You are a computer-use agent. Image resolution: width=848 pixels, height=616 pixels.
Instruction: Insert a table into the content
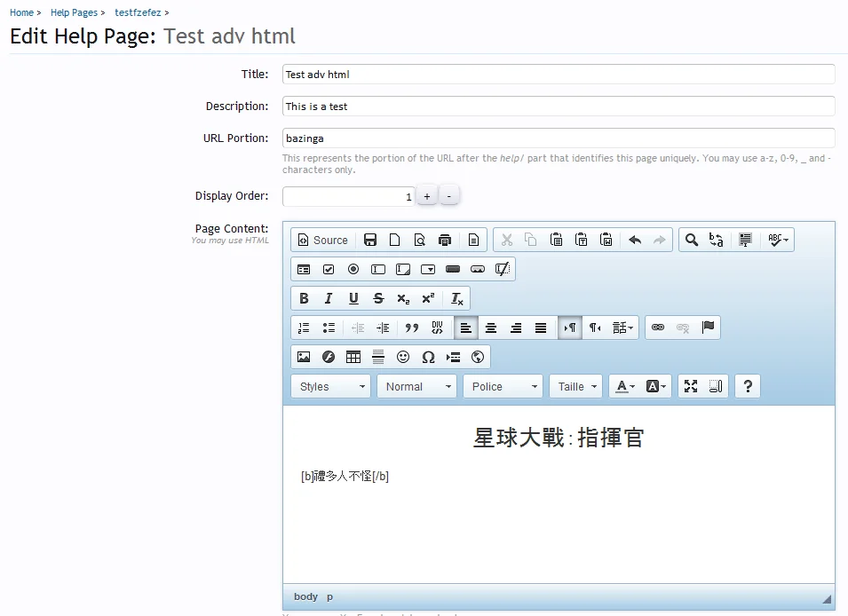click(x=353, y=357)
